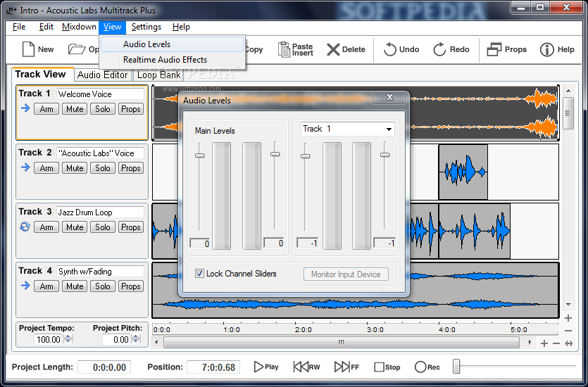Open the File menu
The image size is (588, 387).
(19, 27)
